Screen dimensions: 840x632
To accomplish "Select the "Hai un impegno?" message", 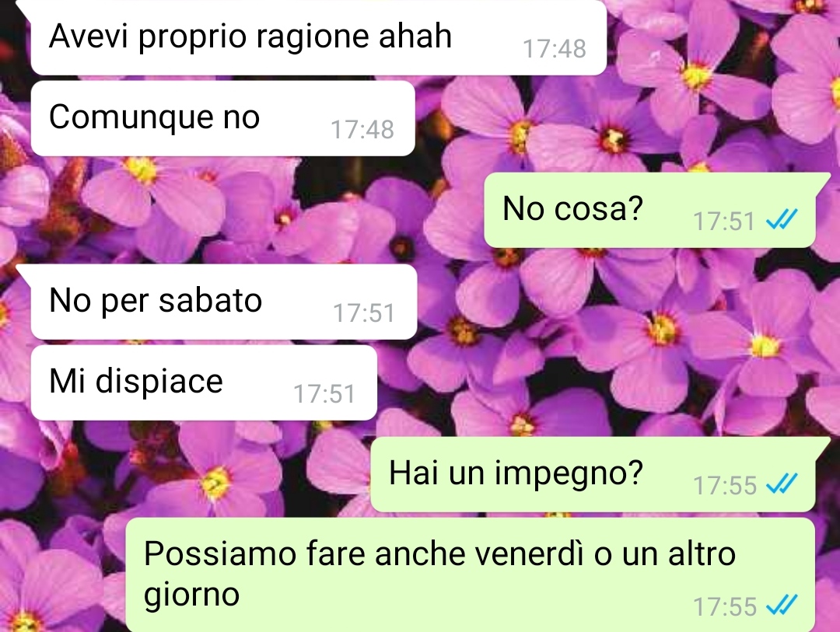I will 593,474.
